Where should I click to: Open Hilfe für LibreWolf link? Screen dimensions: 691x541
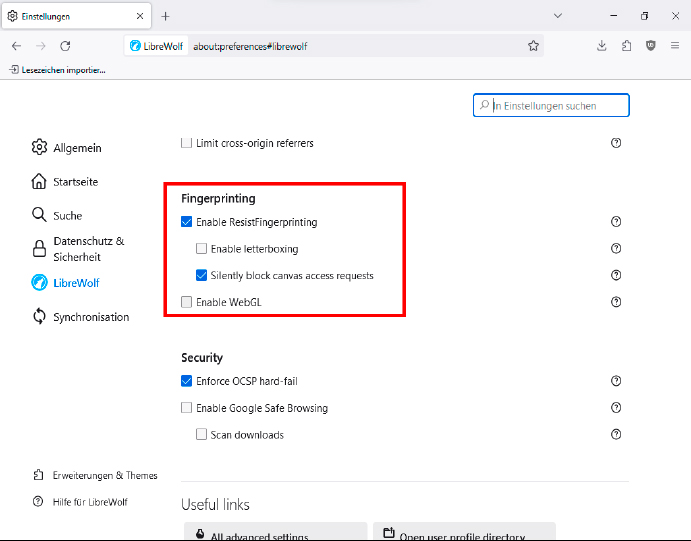click(x=80, y=502)
